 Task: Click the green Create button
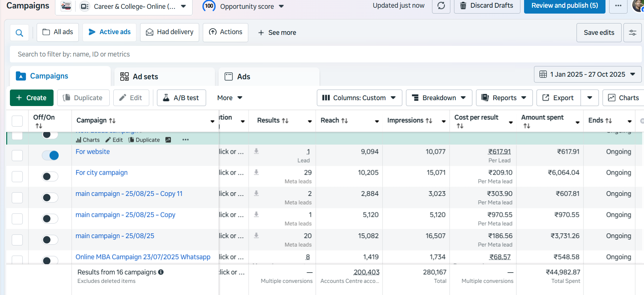coord(32,98)
